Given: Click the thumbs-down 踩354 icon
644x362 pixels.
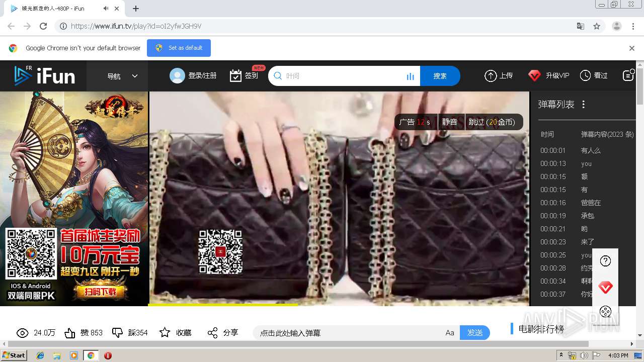Looking at the screenshot, I should (117, 333).
